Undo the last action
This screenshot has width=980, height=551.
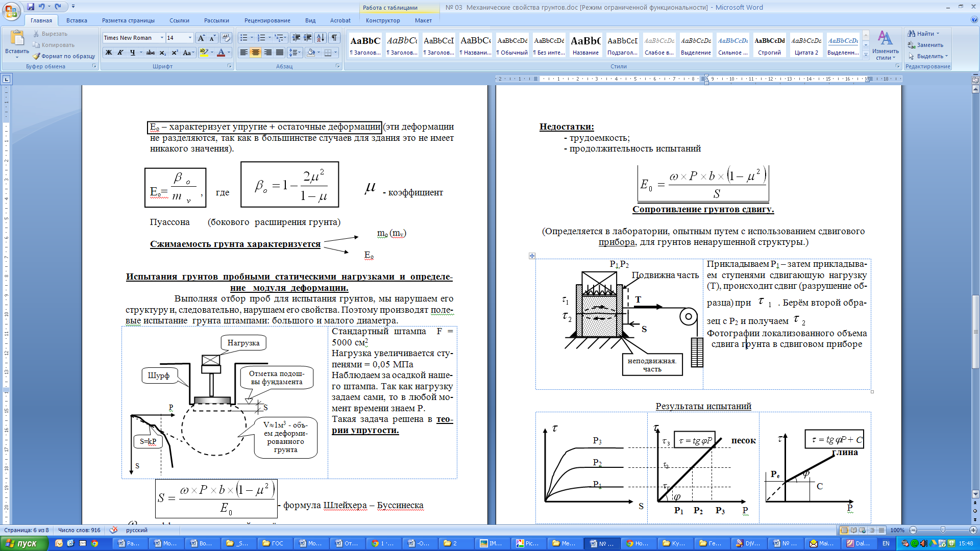(x=42, y=7)
